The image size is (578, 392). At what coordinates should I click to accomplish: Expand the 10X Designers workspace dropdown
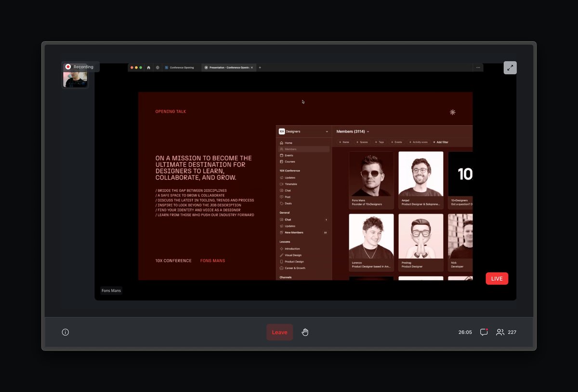point(303,131)
